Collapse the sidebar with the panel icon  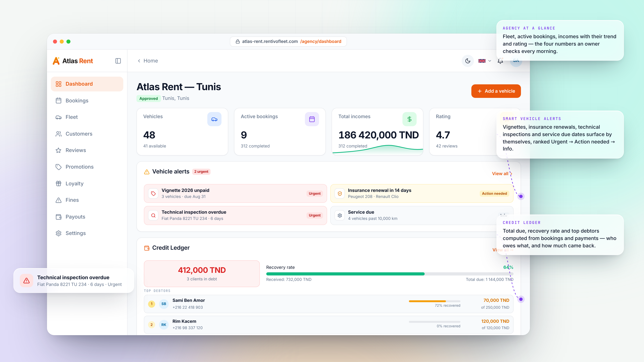pyautogui.click(x=118, y=61)
